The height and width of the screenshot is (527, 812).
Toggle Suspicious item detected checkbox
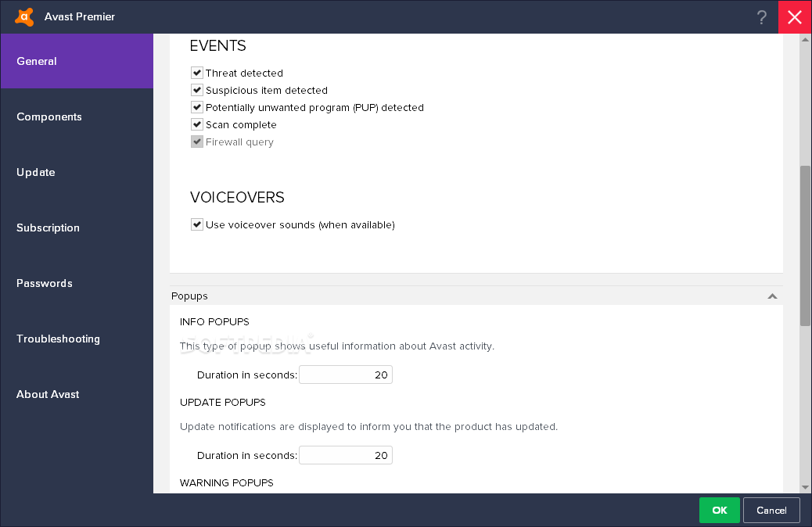pos(197,90)
